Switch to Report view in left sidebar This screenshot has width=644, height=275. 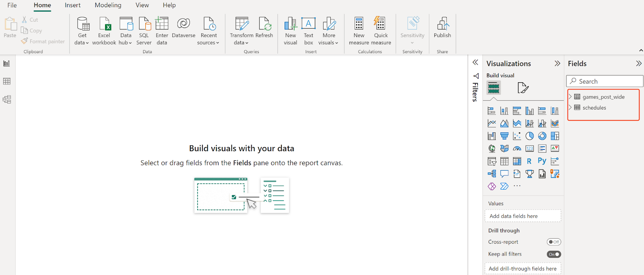(x=7, y=63)
